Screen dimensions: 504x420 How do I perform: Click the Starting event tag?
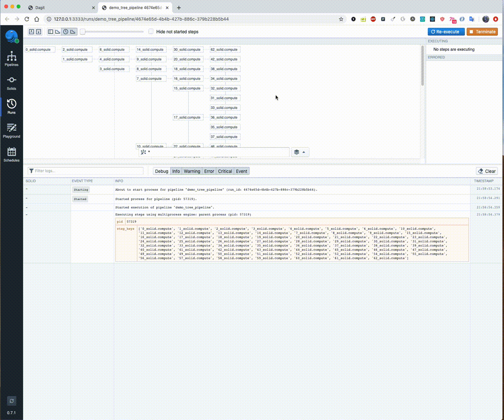click(x=81, y=190)
